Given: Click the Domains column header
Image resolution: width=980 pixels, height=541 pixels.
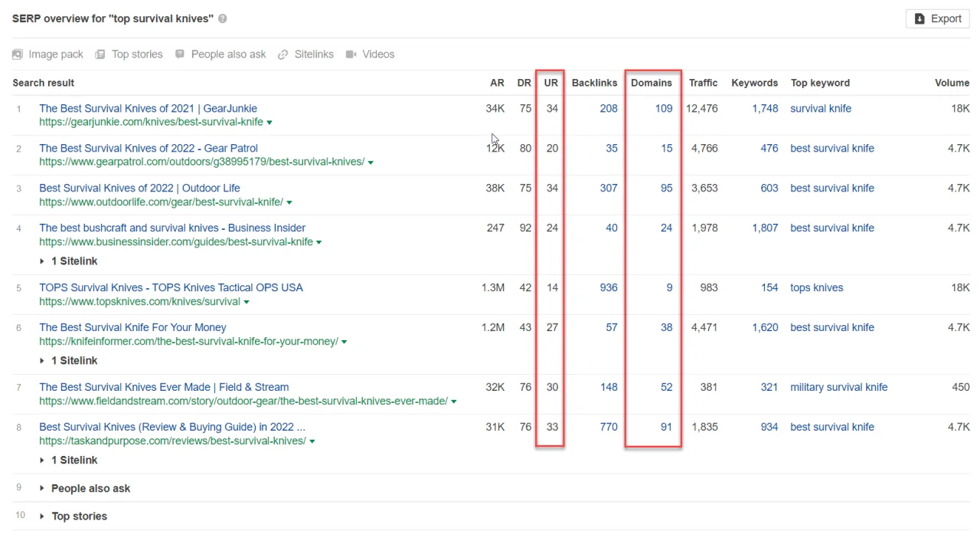Looking at the screenshot, I should click(651, 83).
